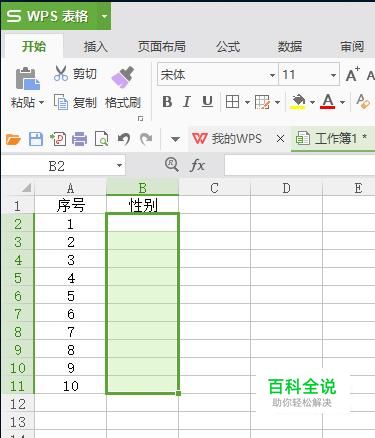Open clipboard group dialog launcher
Screen dimensions: 375x438
coord(141,118)
